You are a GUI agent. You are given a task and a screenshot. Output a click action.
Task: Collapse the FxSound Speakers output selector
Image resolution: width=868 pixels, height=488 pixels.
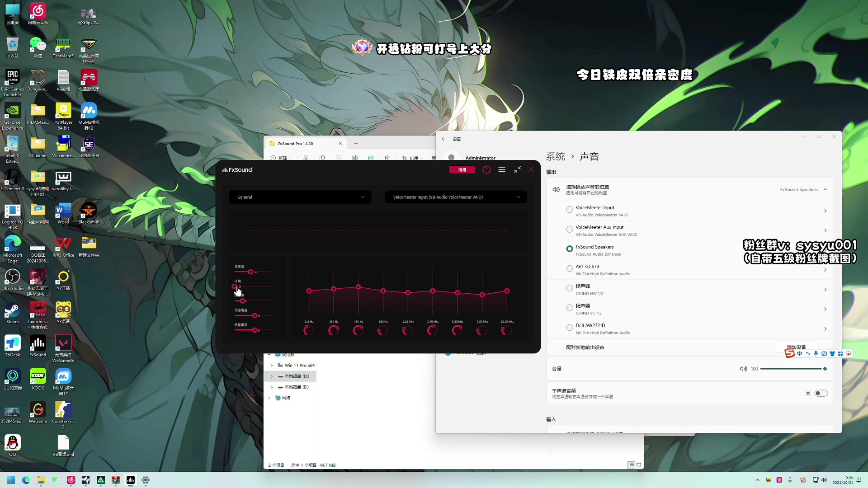coord(826,190)
